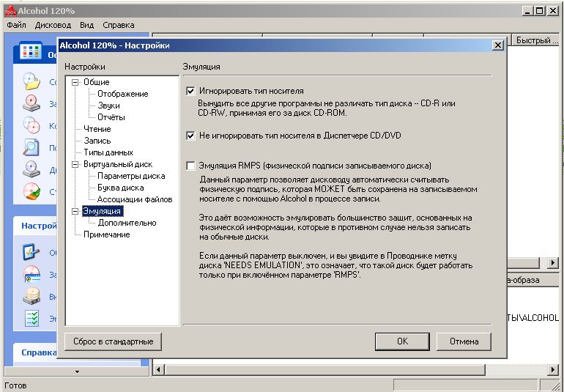The height and width of the screenshot is (392, 564).
Task: Select "Примечание" in the settings tree
Action: [106, 234]
